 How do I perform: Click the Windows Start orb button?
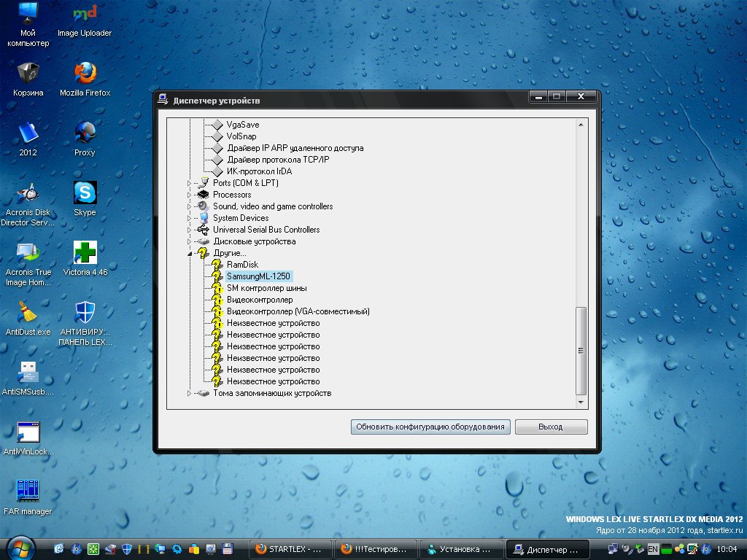(x=20, y=548)
